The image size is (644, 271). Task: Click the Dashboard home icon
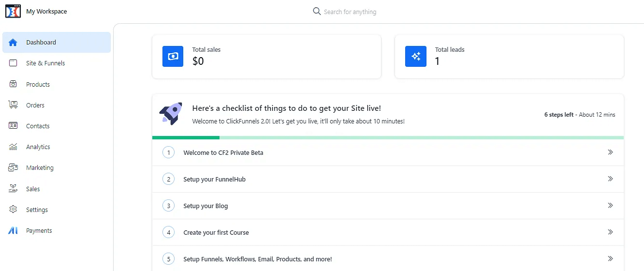tap(13, 43)
